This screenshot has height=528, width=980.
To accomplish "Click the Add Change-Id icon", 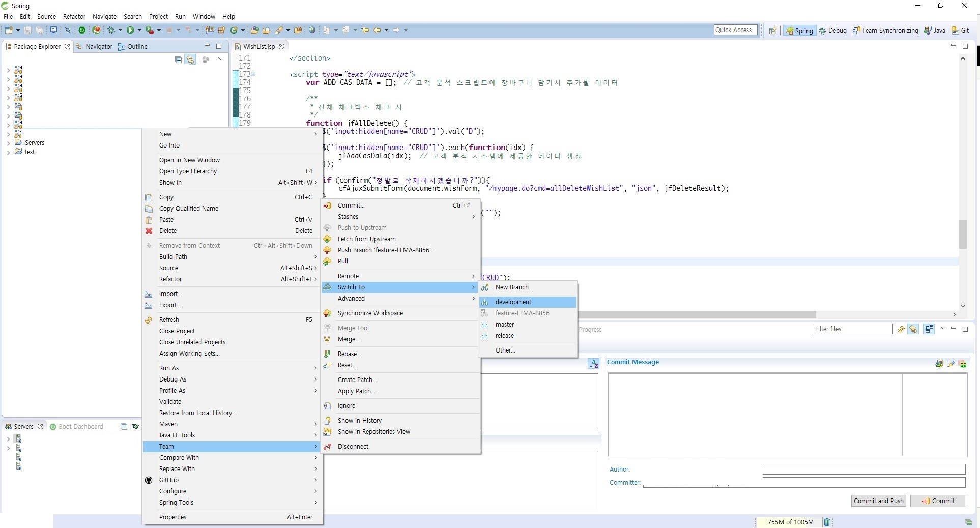I will coord(962,364).
